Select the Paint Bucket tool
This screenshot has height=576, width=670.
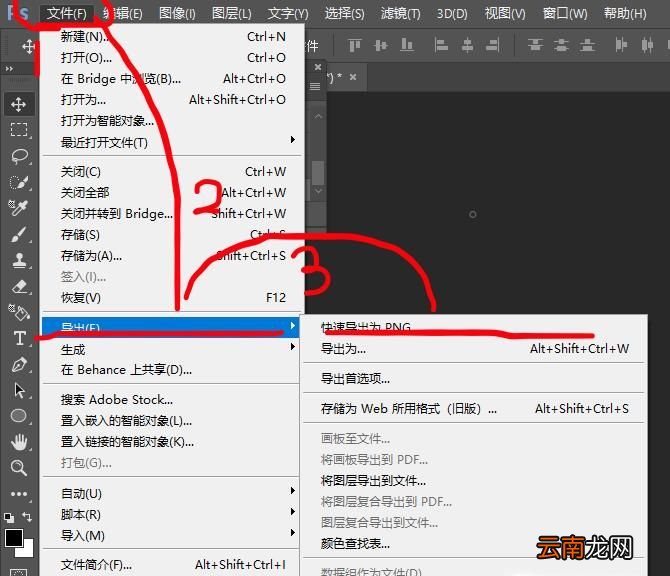tap(18, 312)
